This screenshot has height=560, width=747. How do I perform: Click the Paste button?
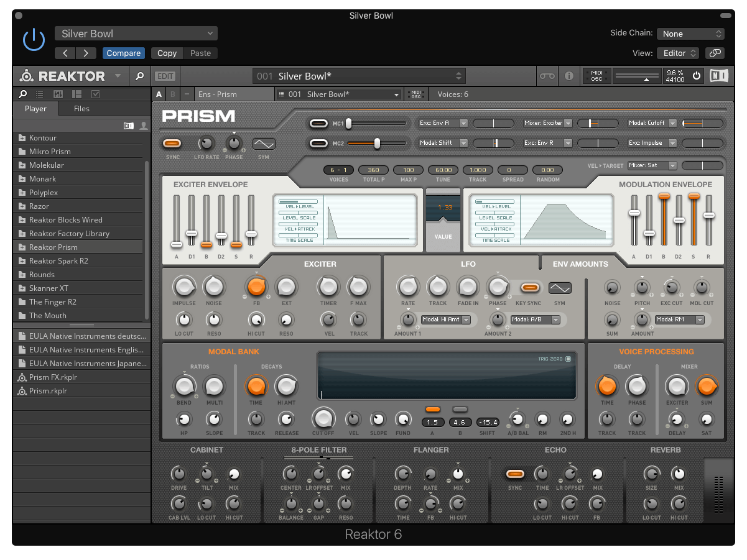tap(200, 53)
